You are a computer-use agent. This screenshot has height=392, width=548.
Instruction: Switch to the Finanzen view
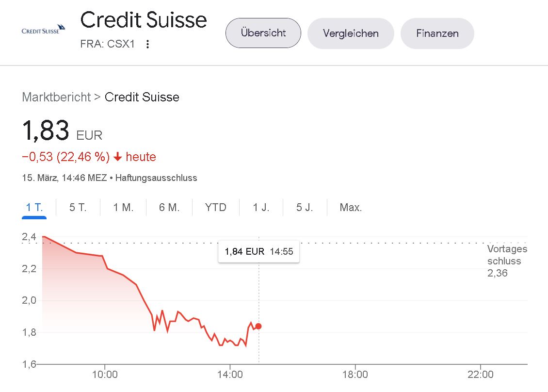(x=437, y=33)
